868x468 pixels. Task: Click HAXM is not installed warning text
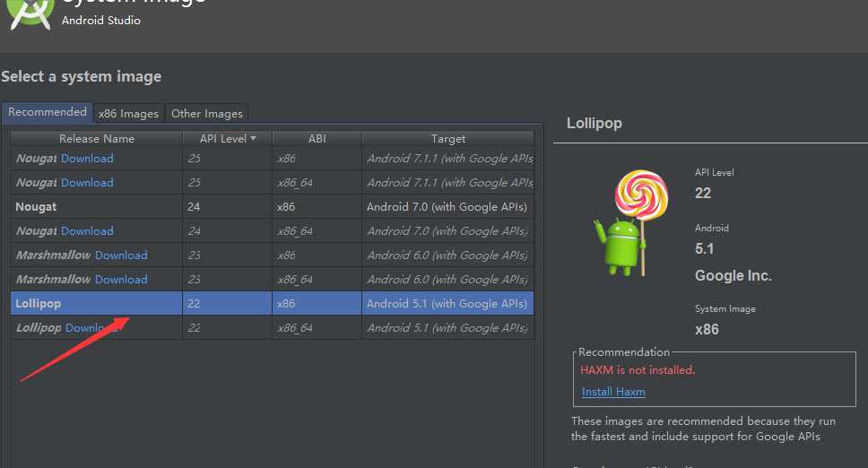coord(638,370)
